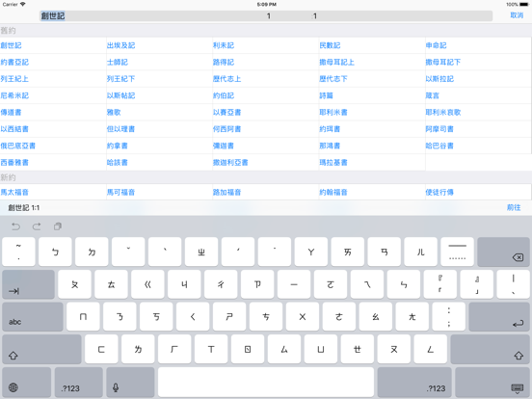Tap the ㄓ key

pyautogui.click(x=201, y=252)
